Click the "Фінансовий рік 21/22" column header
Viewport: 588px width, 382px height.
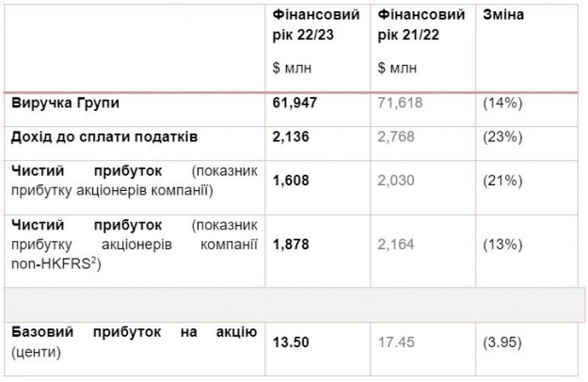click(x=419, y=25)
